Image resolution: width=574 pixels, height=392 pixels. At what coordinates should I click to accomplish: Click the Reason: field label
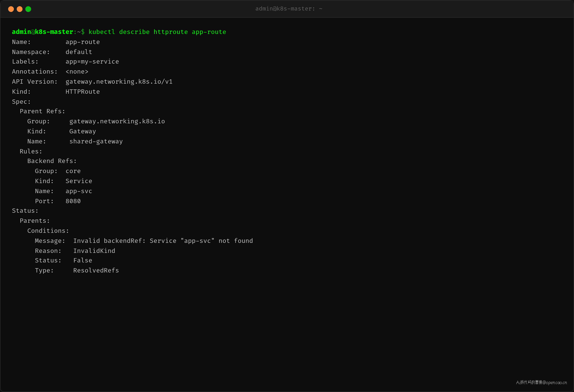[48, 251]
